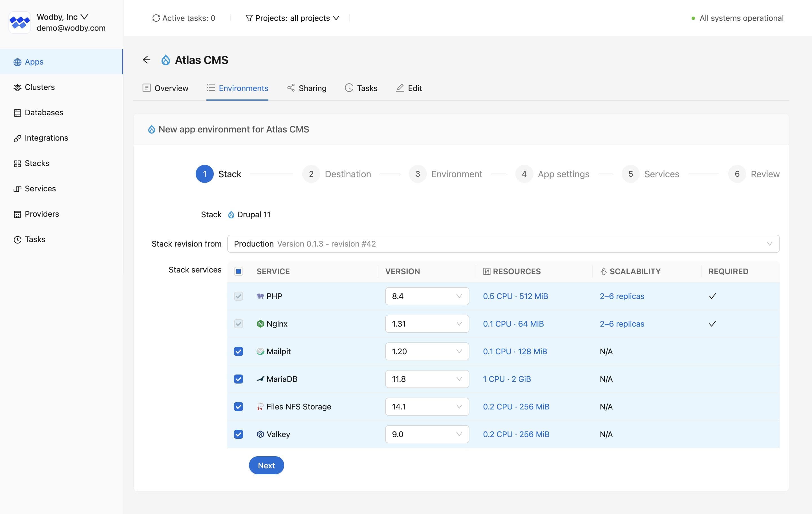Click step 4 App settings in wizard
Screen dimensions: 812x514
pyautogui.click(x=552, y=174)
